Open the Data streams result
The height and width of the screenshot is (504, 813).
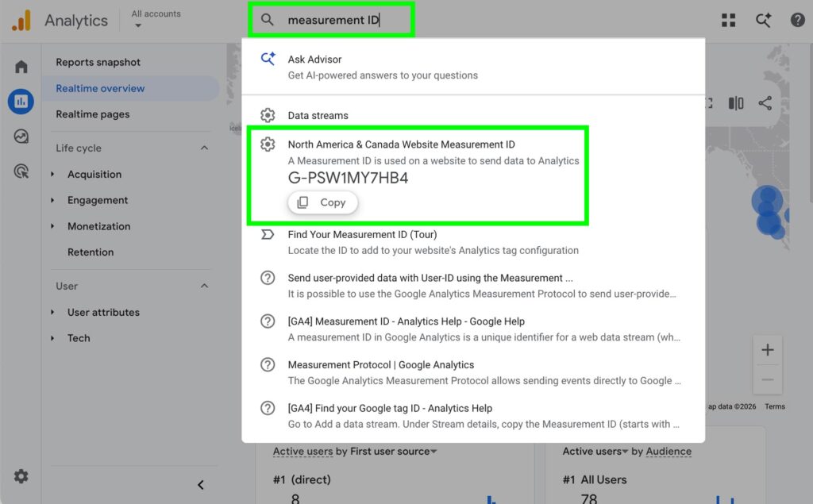[473, 115]
